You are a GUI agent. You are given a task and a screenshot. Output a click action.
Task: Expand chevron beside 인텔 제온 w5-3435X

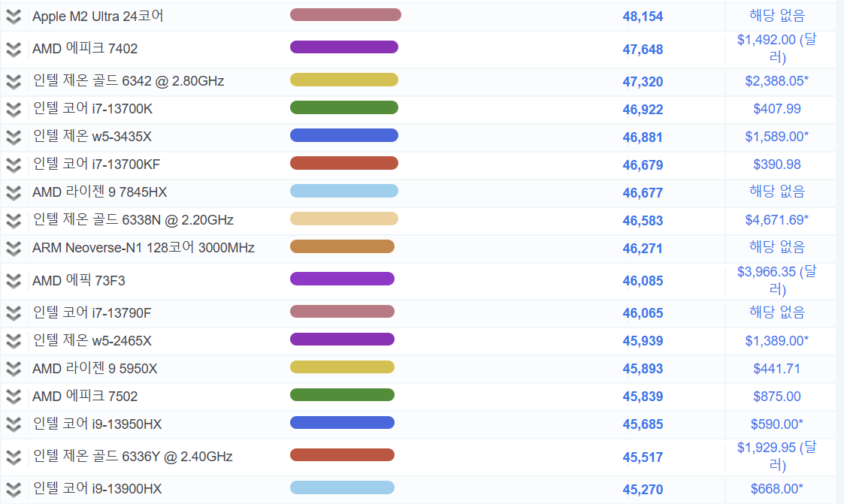click(x=14, y=137)
